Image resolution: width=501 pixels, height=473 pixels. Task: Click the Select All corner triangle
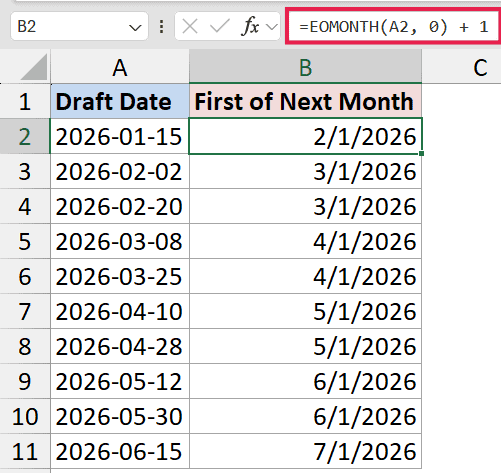[33, 67]
